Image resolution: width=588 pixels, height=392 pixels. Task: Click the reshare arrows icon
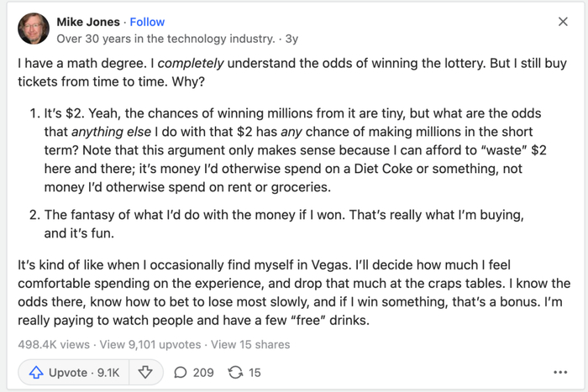point(235,372)
